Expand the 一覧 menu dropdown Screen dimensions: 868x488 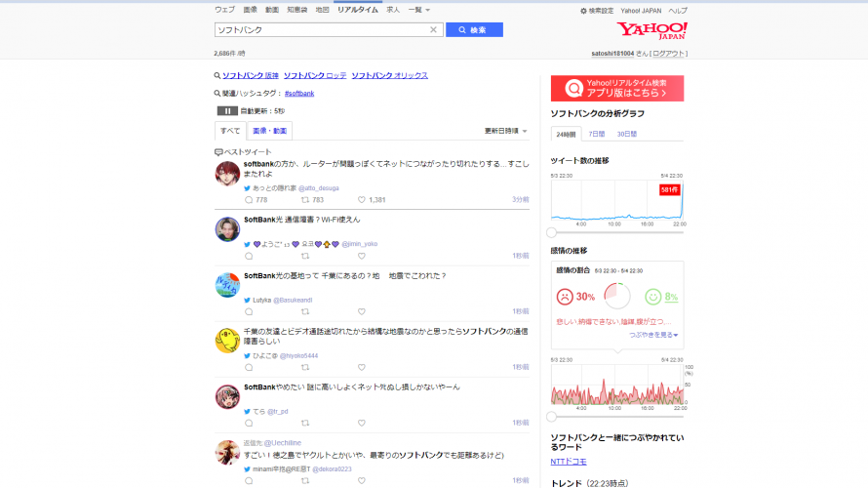point(419,10)
